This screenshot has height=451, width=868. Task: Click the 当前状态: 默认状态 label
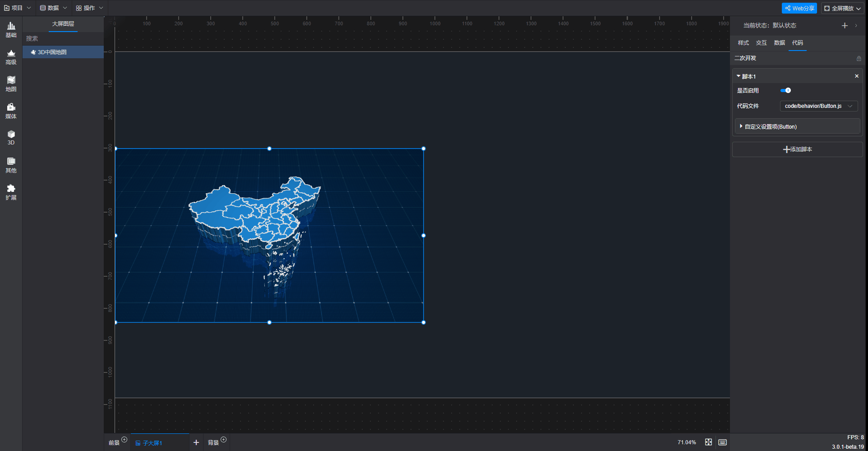click(x=770, y=26)
